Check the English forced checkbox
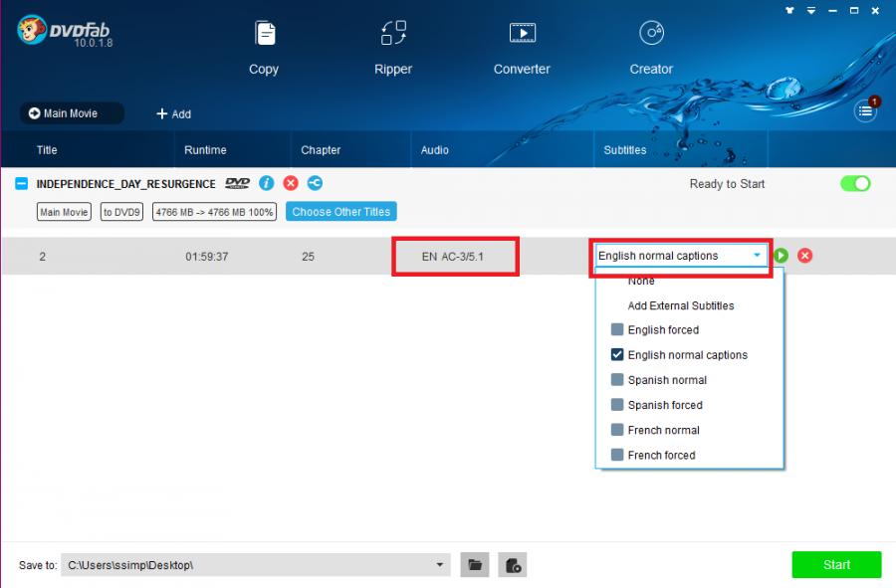The height and width of the screenshot is (588, 896). pyautogui.click(x=617, y=329)
